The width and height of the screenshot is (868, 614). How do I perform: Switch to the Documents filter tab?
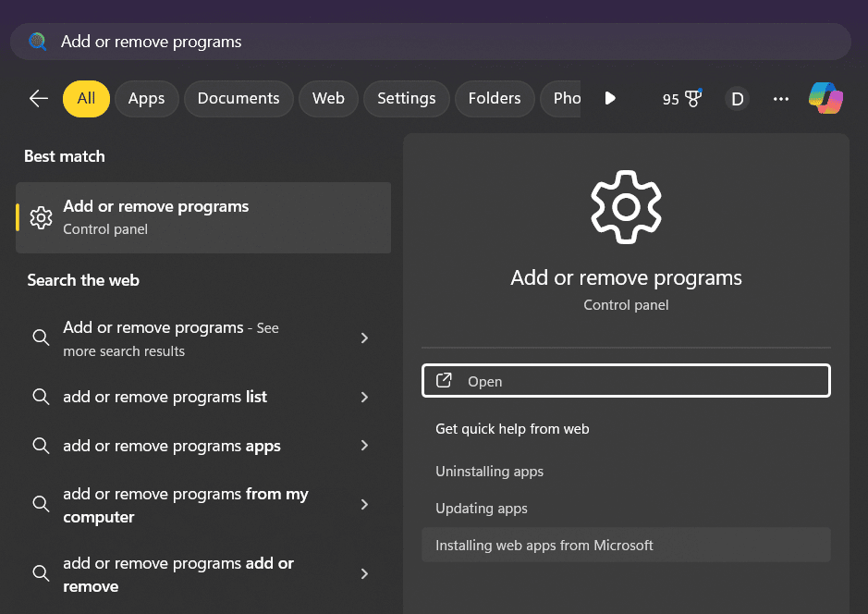tap(238, 99)
